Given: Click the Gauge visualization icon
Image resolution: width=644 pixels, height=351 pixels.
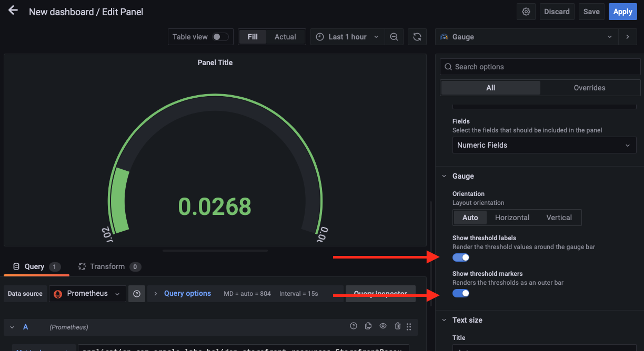Looking at the screenshot, I should [x=444, y=37].
